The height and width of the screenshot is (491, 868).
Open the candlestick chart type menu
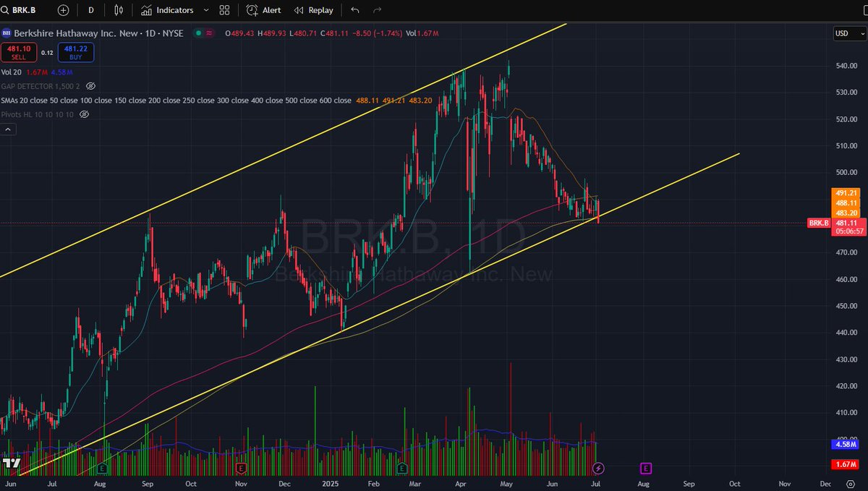[x=119, y=10]
